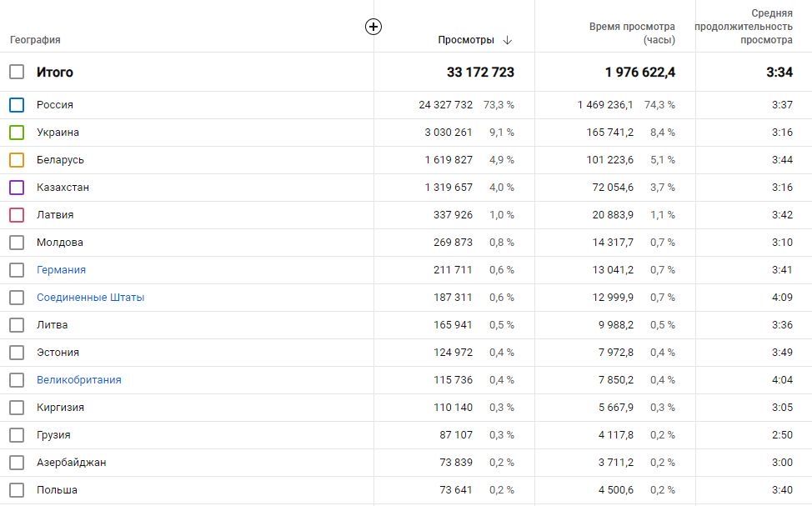Click the plus icon to add metric

point(373,27)
